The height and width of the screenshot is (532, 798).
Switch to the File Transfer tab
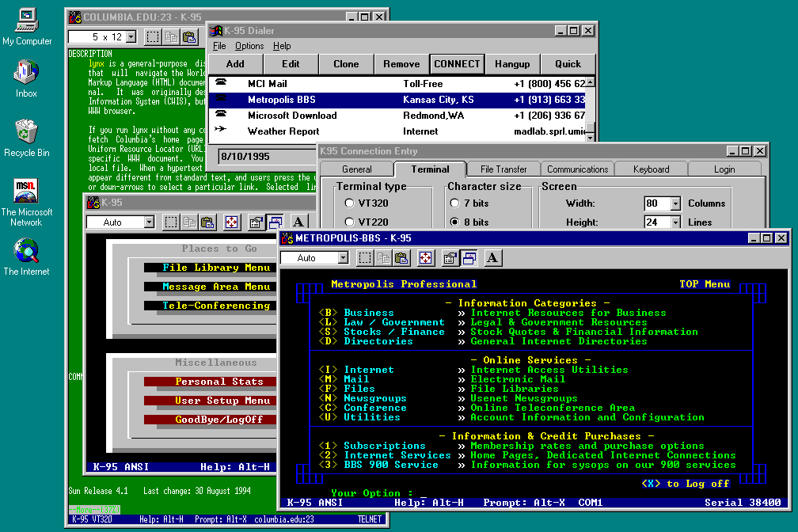tap(503, 169)
